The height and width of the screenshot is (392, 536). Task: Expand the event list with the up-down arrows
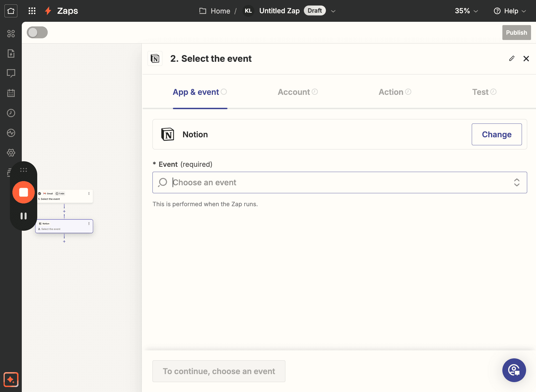pos(517,182)
